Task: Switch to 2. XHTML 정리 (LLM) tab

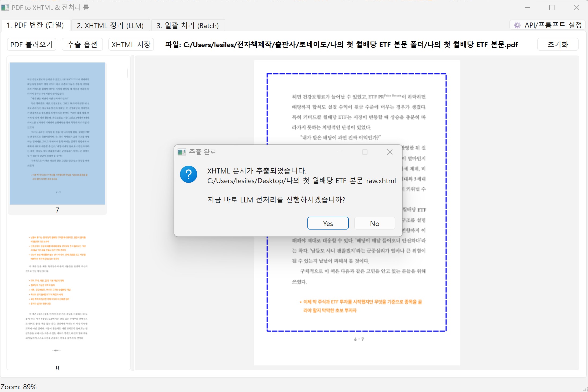Action: pyautogui.click(x=110, y=25)
